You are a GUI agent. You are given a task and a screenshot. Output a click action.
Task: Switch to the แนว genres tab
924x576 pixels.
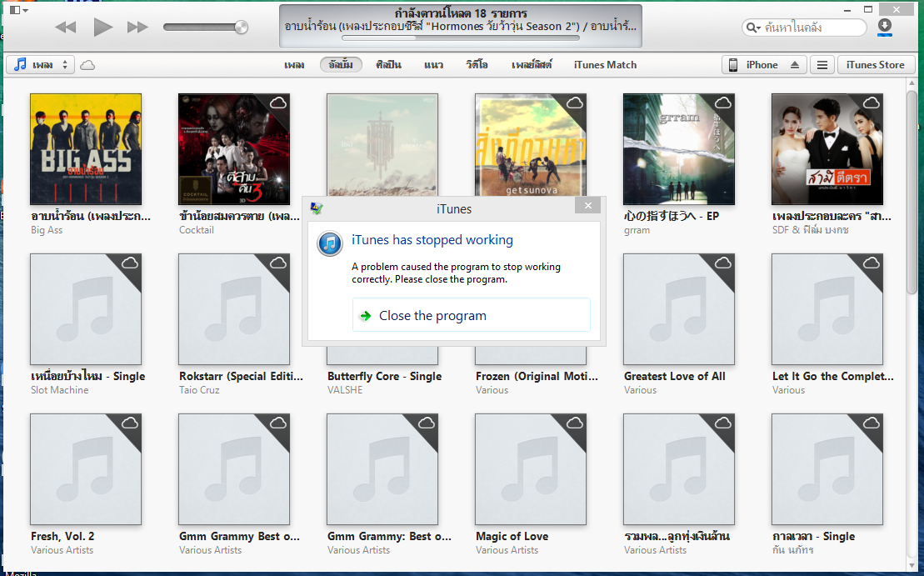433,65
